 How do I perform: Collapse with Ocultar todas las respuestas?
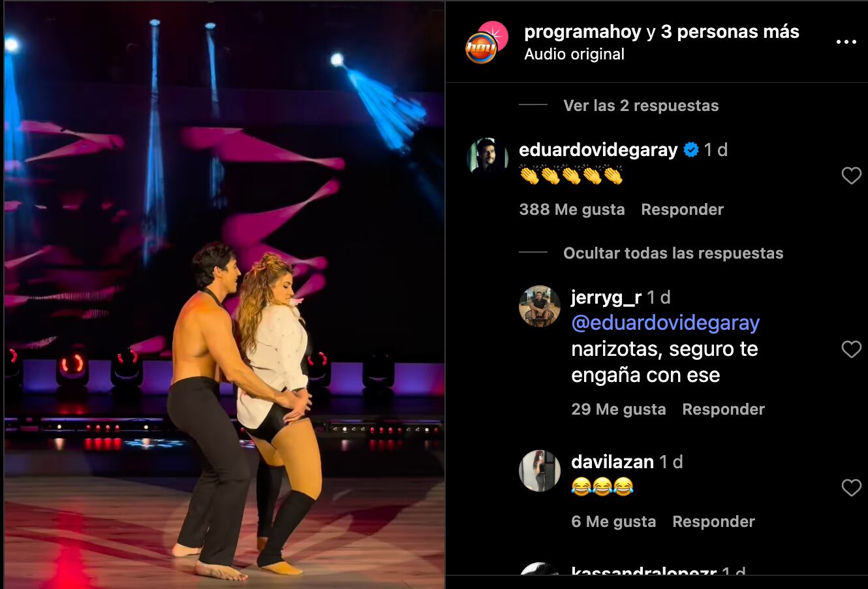[x=673, y=253]
